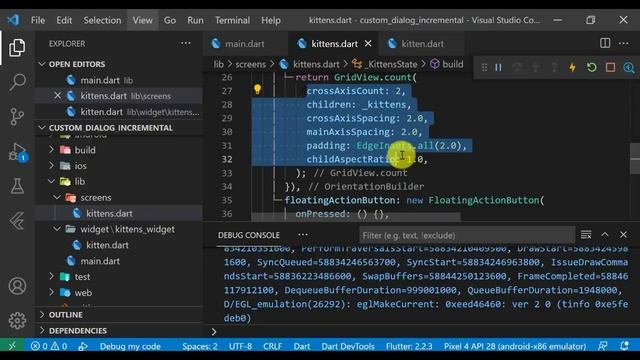Viewport: 640px width, 360px height.
Task: Open the Manage gear settings
Action: pos(17,321)
